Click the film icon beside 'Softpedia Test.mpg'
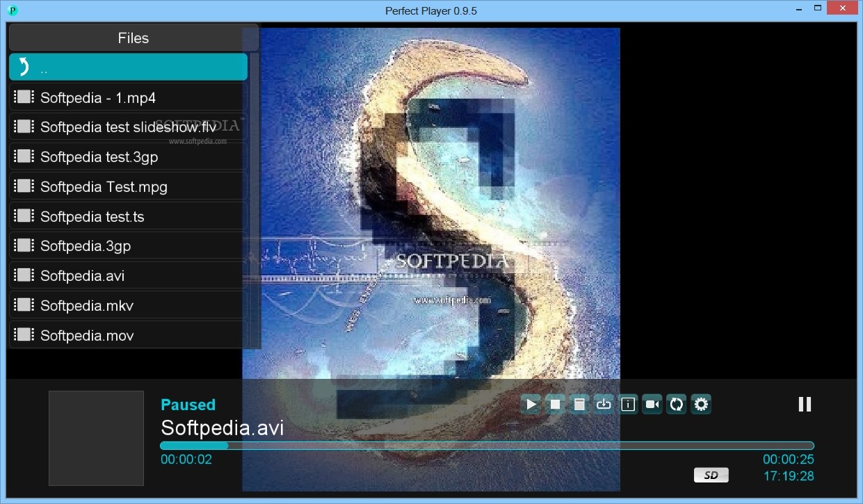The height and width of the screenshot is (504, 863). pos(24,186)
